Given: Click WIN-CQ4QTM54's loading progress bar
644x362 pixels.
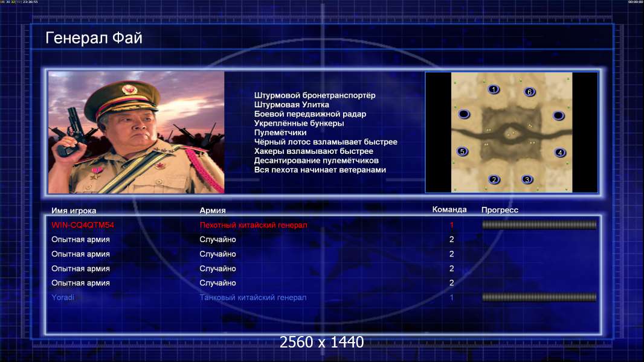Looking at the screenshot, I should pyautogui.click(x=539, y=224).
